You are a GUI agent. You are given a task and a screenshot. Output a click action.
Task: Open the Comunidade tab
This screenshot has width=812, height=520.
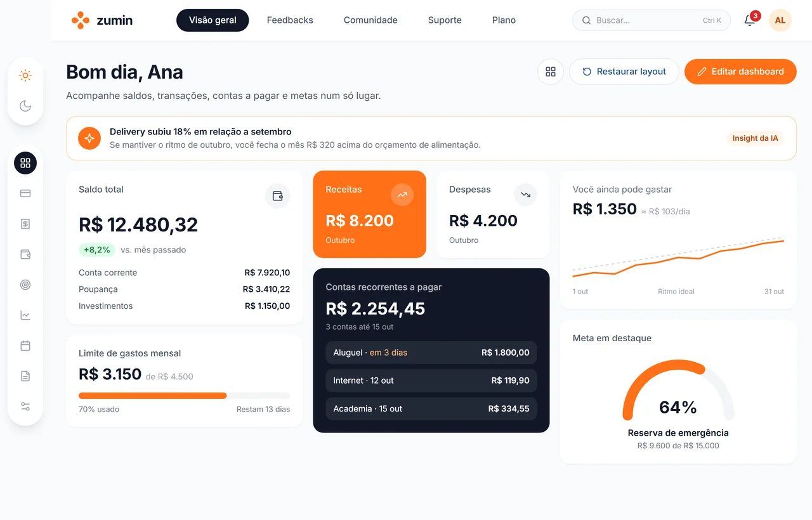coord(370,20)
